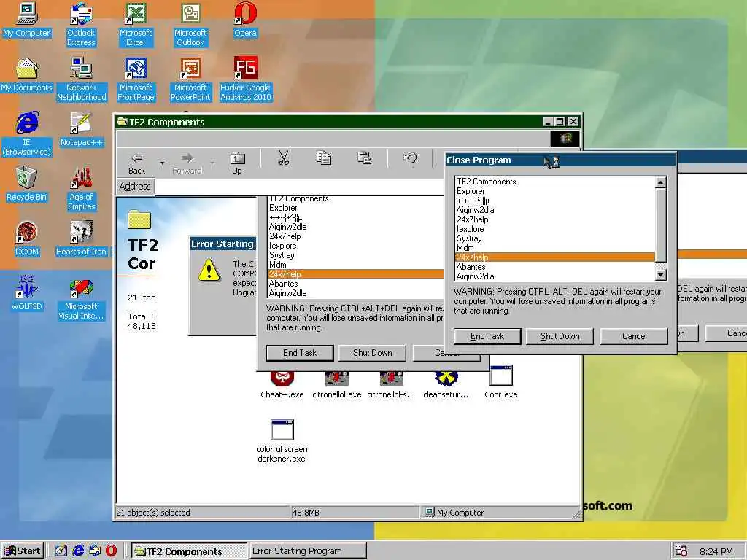Open the My Computer desktop icon

pos(27,20)
